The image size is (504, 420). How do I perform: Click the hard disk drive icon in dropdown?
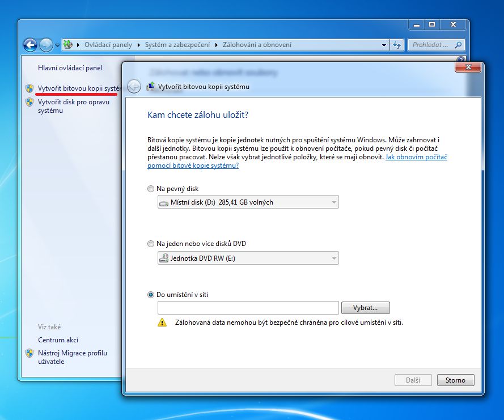pyautogui.click(x=164, y=203)
